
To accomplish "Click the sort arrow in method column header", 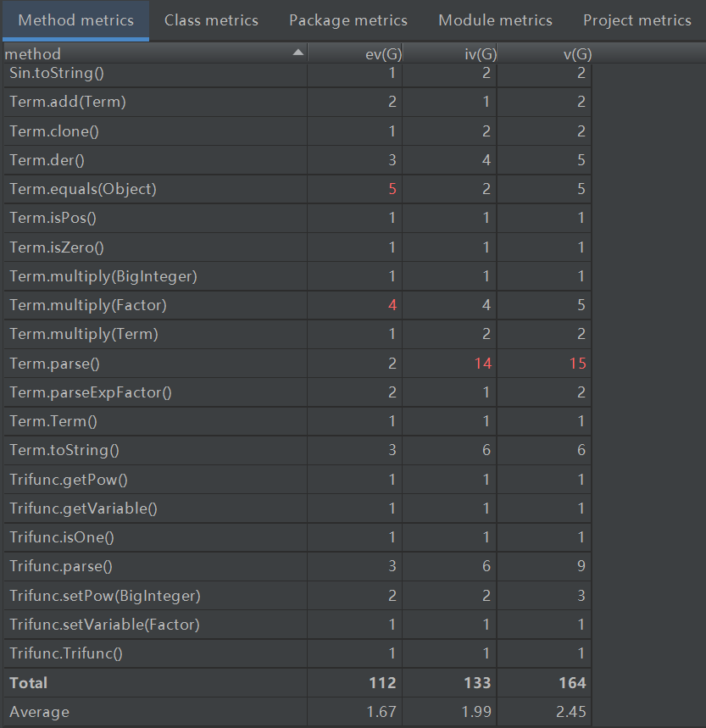I will 297,53.
